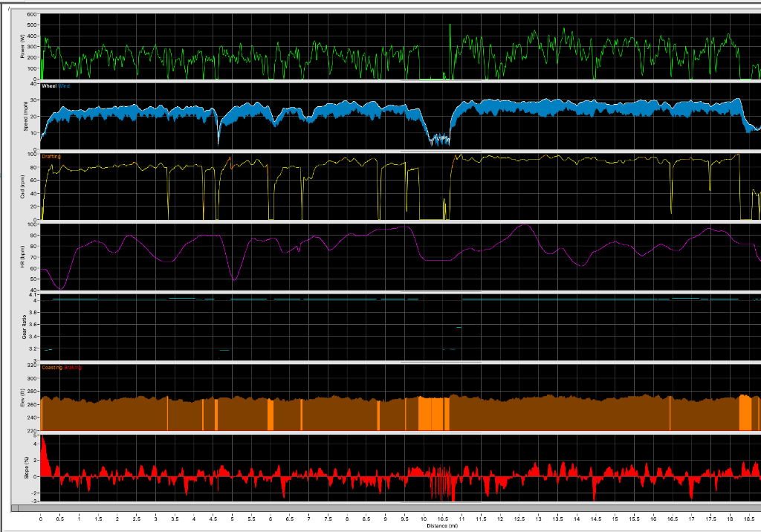Click the 10 mile tick on distance axis

pyautogui.click(x=424, y=519)
